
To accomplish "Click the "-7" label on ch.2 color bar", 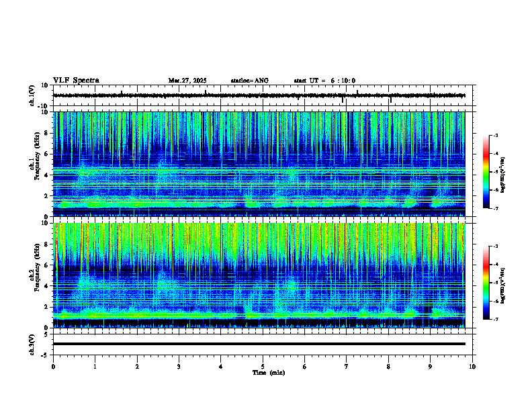I will tap(496, 319).
